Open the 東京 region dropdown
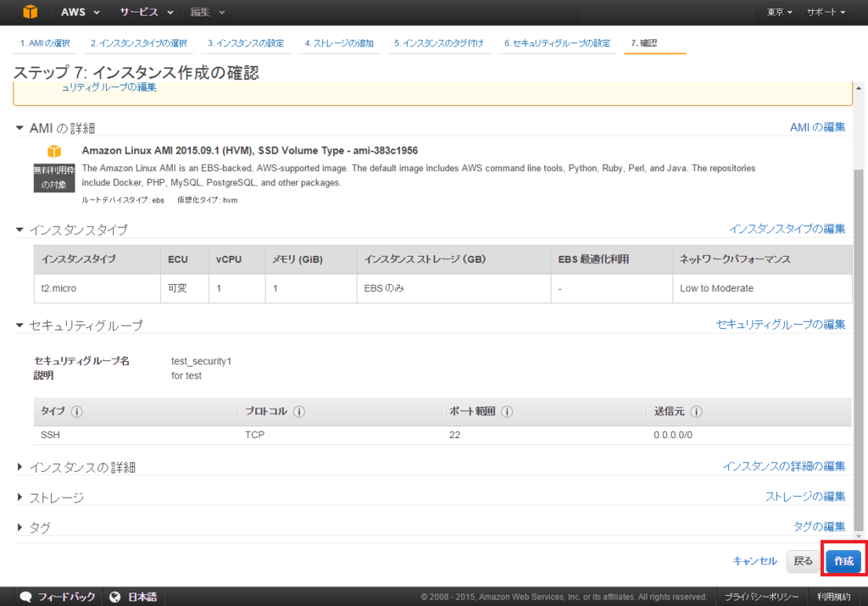Viewport: 868px width, 606px height. coord(780,12)
